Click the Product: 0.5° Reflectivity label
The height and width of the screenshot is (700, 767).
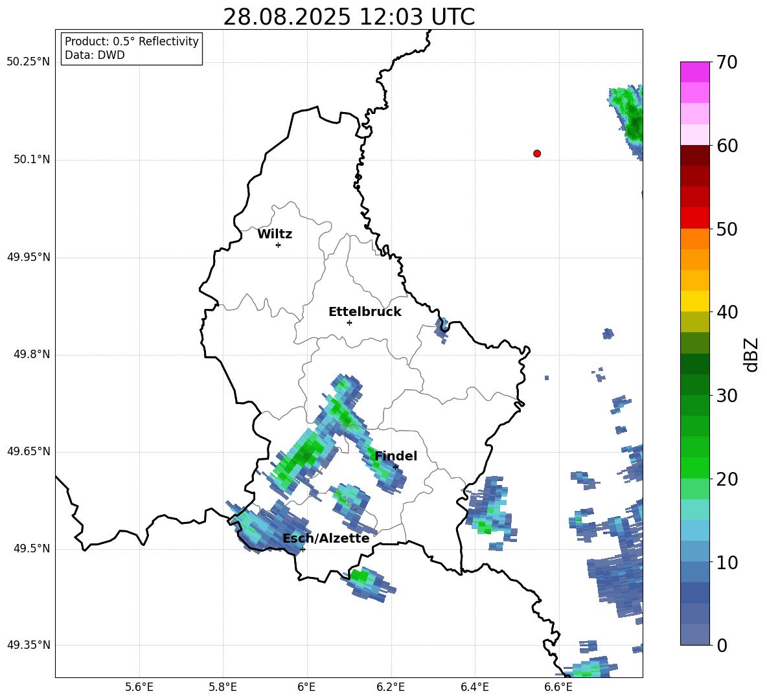pos(132,41)
